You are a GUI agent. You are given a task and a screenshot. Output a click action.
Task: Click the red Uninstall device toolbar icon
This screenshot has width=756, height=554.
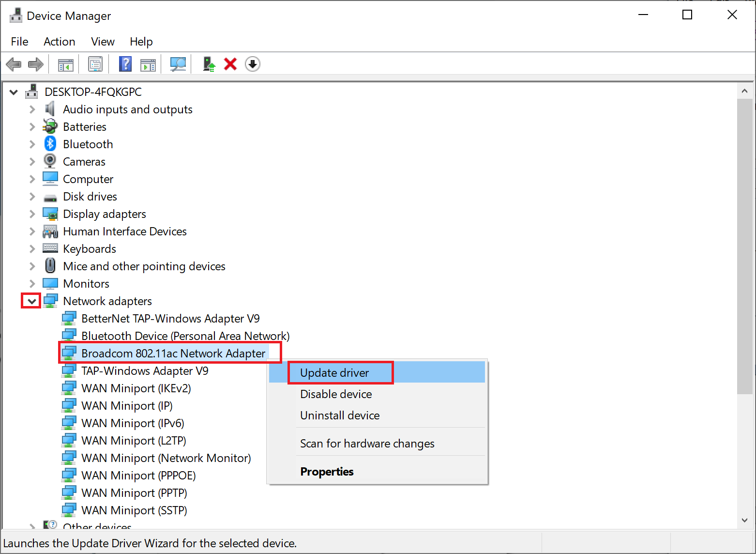click(x=230, y=64)
